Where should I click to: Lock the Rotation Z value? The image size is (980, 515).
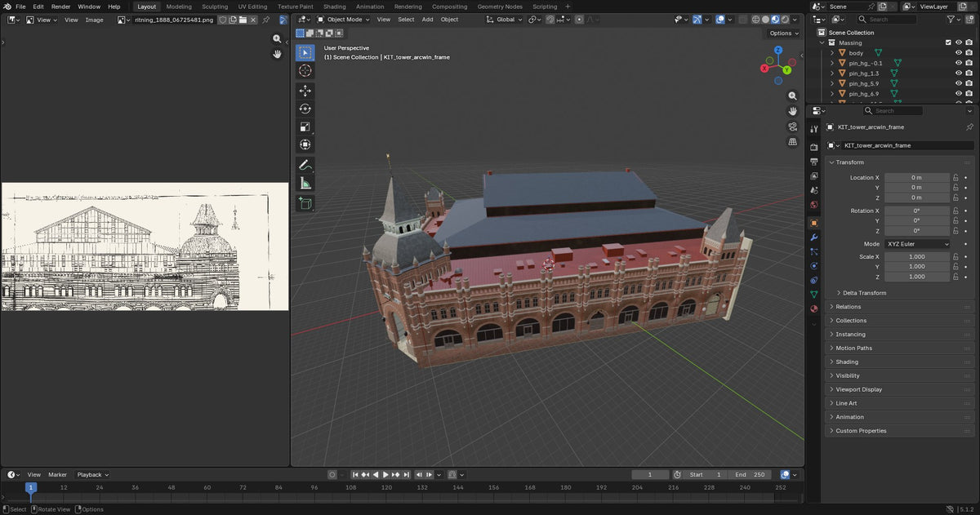[955, 230]
